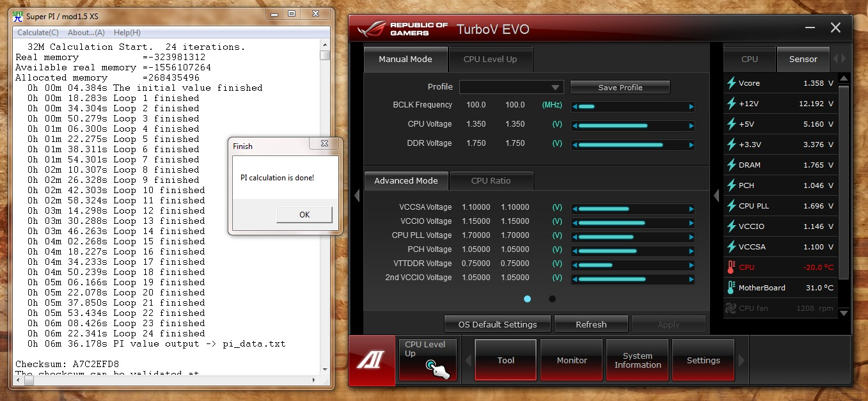Viewport: 868px width, 401px height.
Task: Select the first page indicator dot
Action: 527,299
